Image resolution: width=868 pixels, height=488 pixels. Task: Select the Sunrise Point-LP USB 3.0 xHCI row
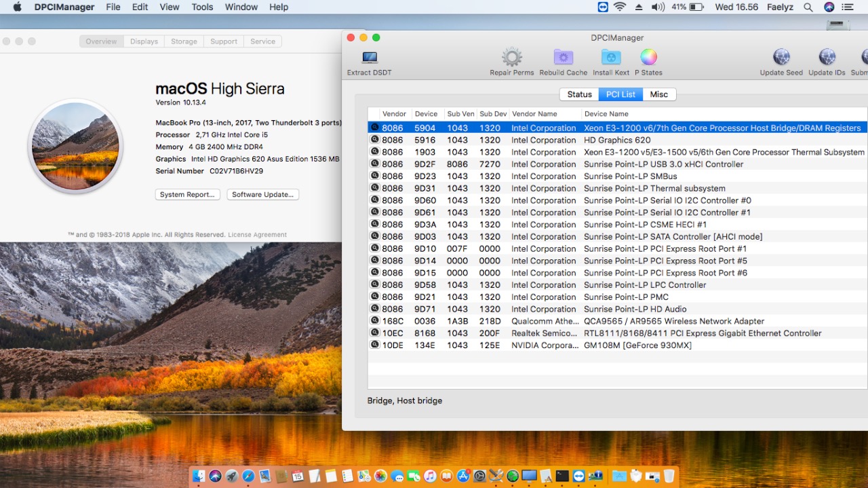pyautogui.click(x=618, y=164)
